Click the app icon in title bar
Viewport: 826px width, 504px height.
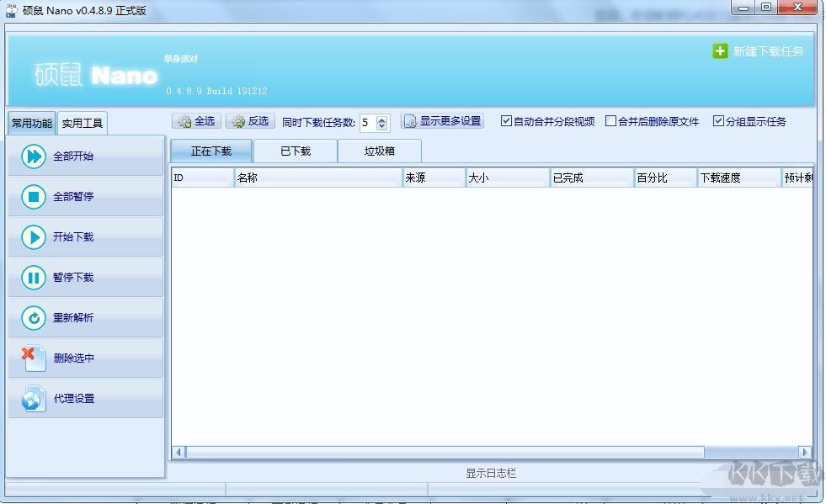tap(11, 11)
